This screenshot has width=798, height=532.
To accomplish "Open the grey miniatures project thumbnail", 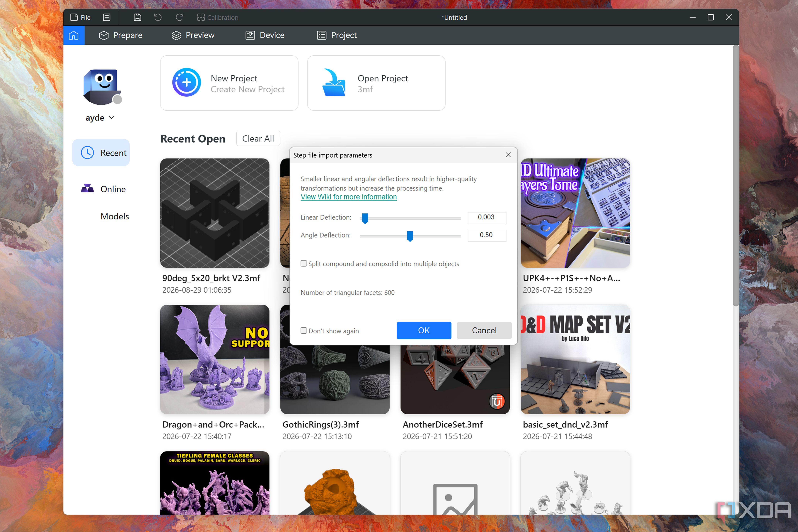I will coord(575,483).
